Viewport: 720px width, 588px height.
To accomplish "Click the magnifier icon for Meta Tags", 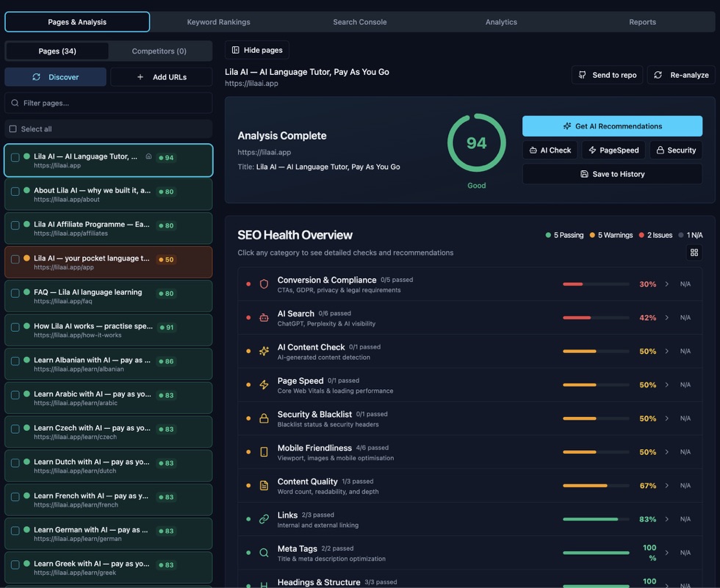I will coord(264,553).
